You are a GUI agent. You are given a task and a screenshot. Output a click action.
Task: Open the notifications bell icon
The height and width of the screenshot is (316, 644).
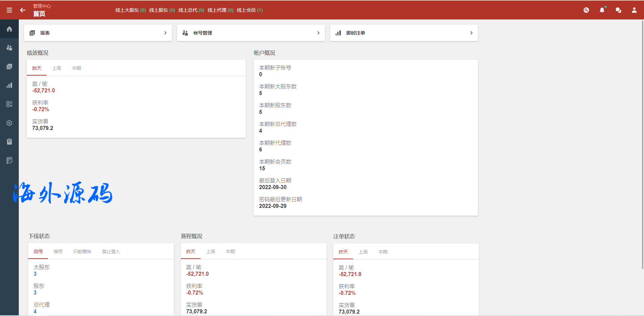click(x=602, y=10)
